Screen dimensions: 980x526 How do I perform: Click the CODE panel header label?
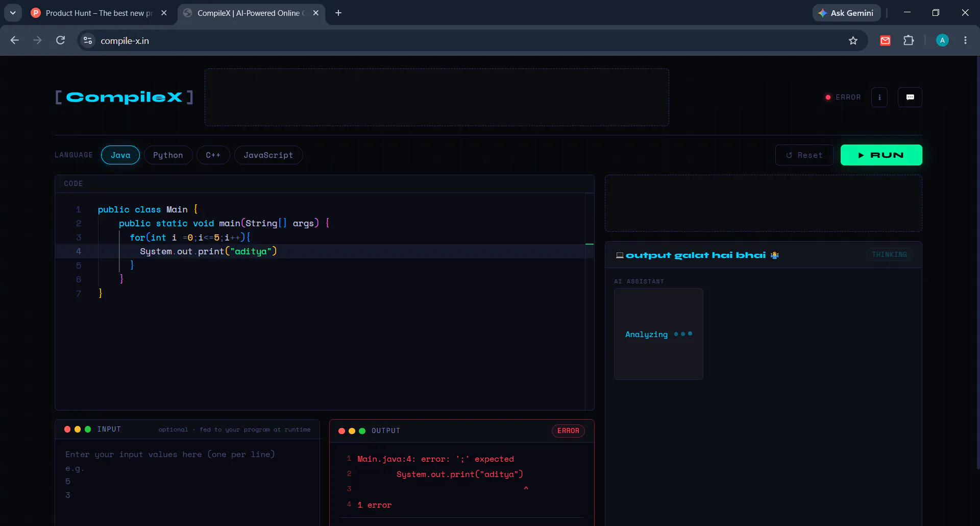click(73, 184)
